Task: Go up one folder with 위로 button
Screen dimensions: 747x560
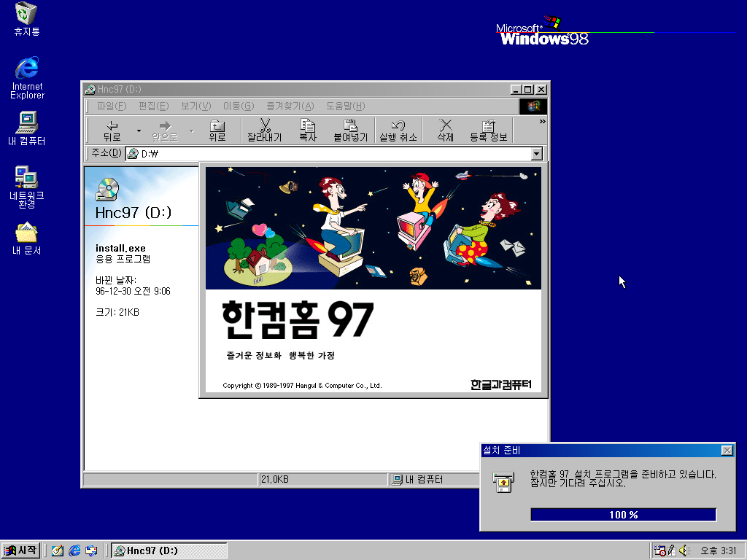Action: [x=217, y=131]
